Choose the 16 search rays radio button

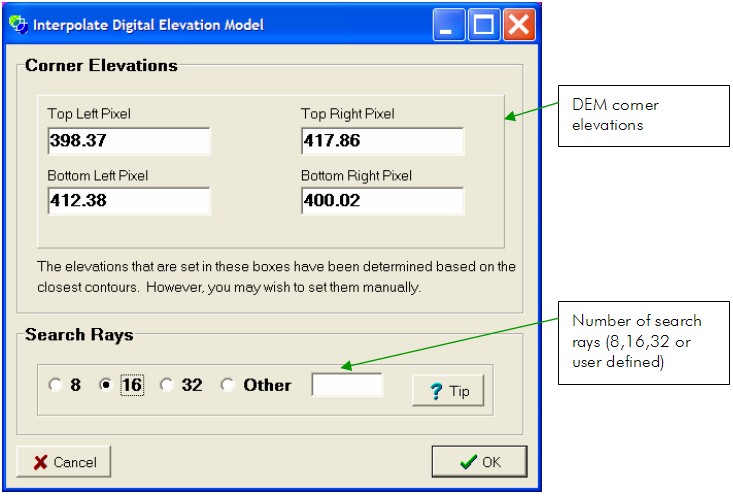(x=107, y=386)
